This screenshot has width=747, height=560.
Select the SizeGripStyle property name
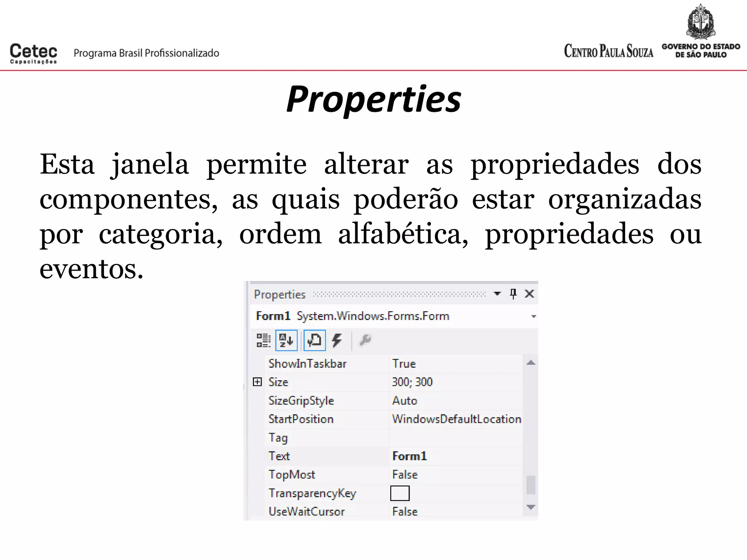301,401
